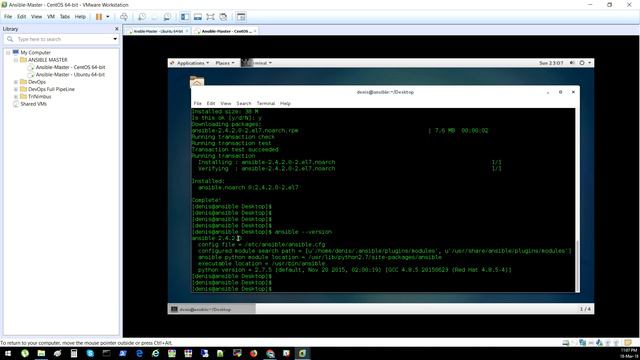Screen dimensions: 640x360
Task: Toggle the library sidebar view icon
Action: [x=185, y=17]
